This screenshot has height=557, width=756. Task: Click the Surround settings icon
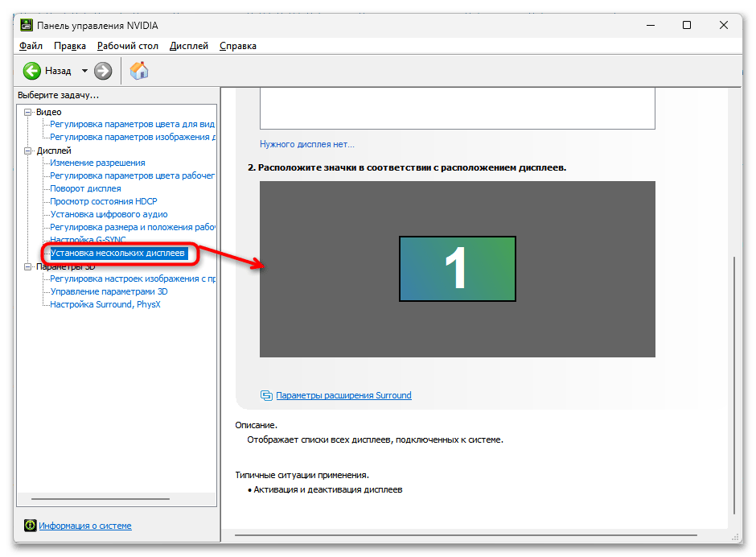click(x=266, y=395)
